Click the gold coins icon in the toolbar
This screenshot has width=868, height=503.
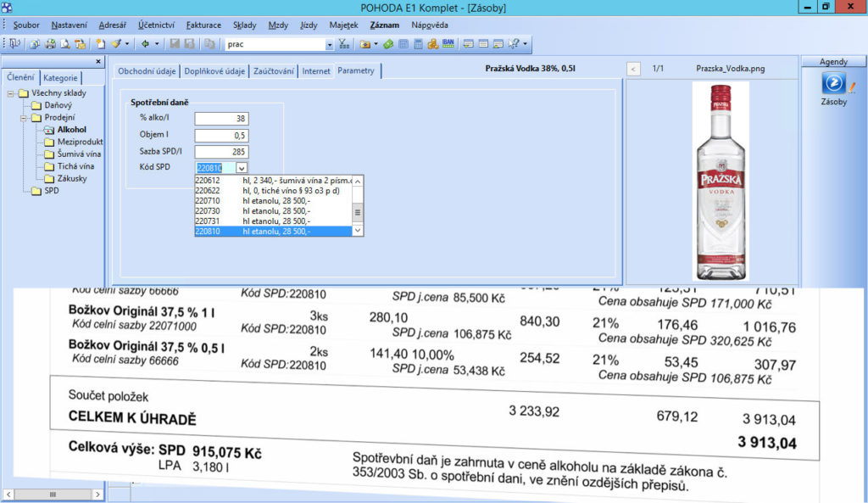[433, 44]
